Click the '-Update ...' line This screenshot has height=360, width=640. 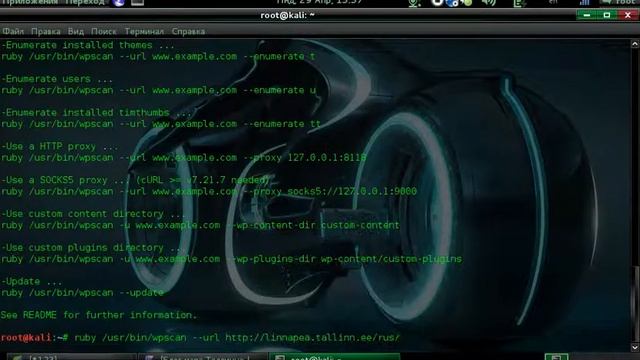[31, 282]
